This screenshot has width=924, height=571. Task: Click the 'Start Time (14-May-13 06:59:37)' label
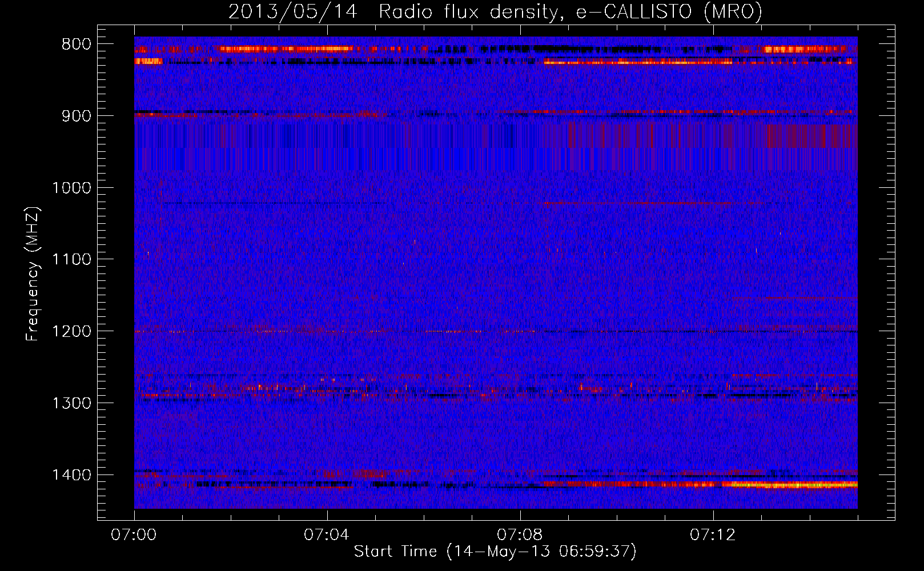[x=495, y=552]
